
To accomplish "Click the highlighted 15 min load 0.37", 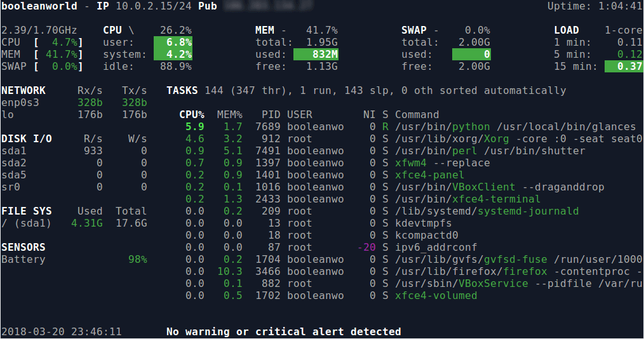I will [x=624, y=66].
